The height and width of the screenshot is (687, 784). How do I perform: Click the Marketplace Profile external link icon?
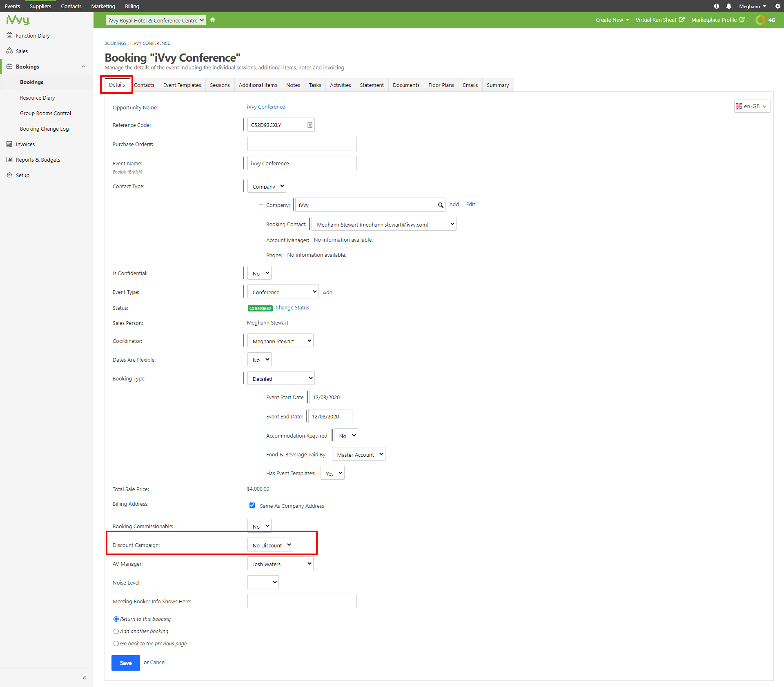pyautogui.click(x=742, y=20)
